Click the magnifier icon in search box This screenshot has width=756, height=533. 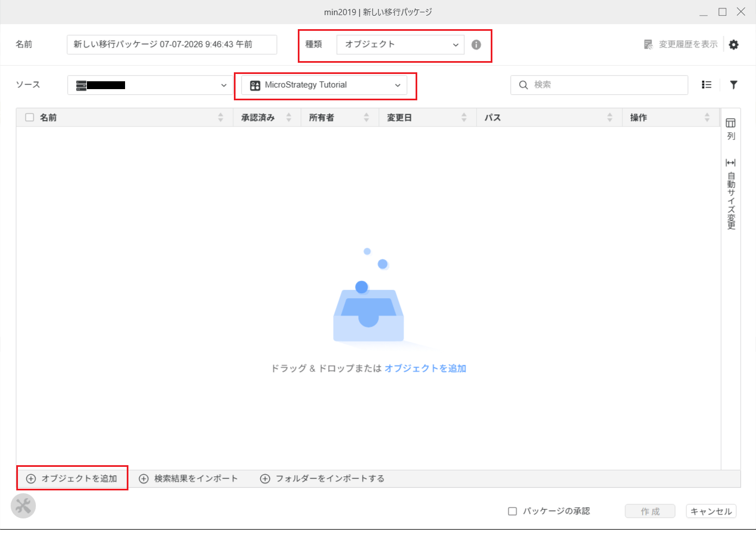coord(523,85)
